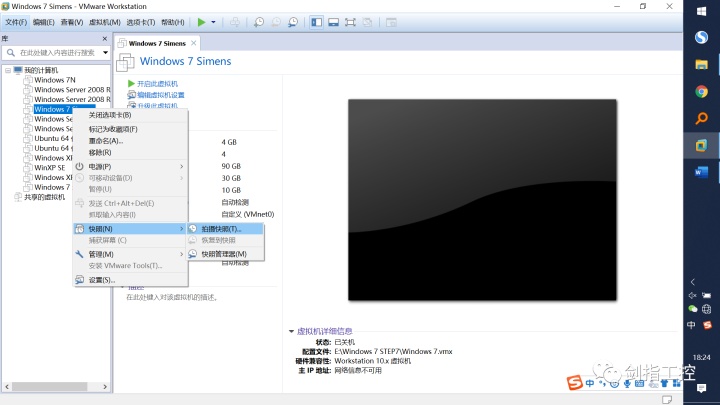Open 快照(N) submenu in context menu
This screenshot has width=720, height=405.
point(130,229)
